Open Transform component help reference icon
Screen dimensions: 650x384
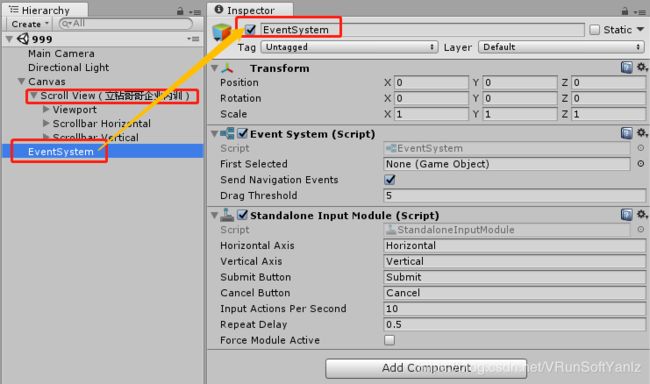pyautogui.click(x=626, y=67)
